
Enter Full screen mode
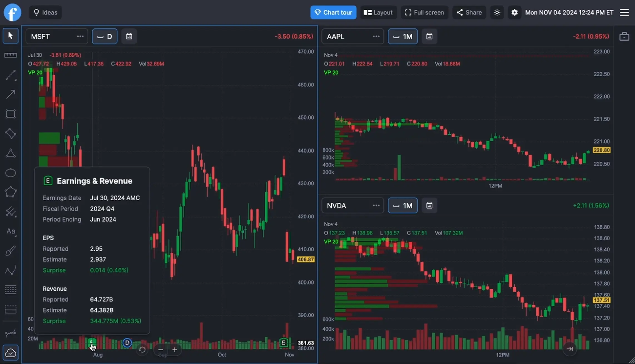coord(425,12)
